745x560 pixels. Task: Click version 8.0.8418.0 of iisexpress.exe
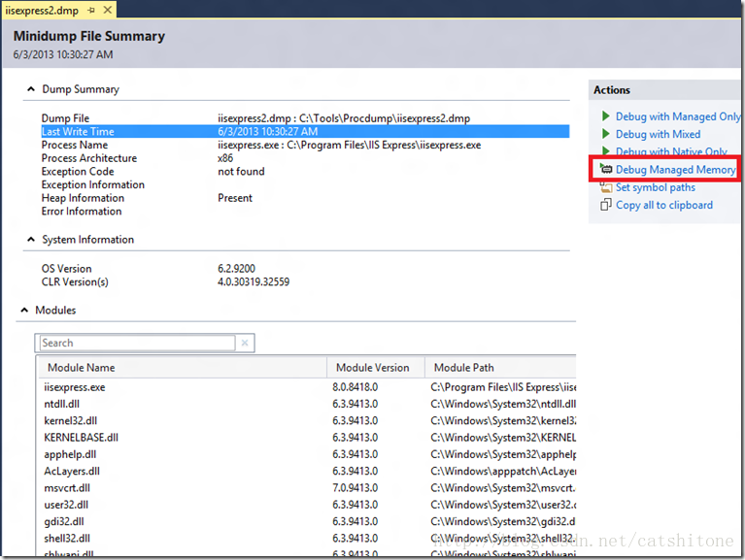tap(355, 387)
